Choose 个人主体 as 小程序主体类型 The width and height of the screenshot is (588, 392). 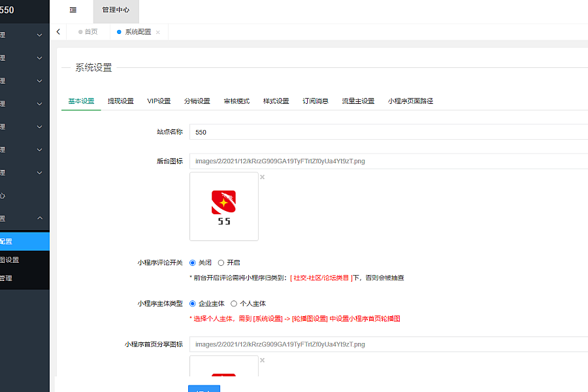point(234,303)
